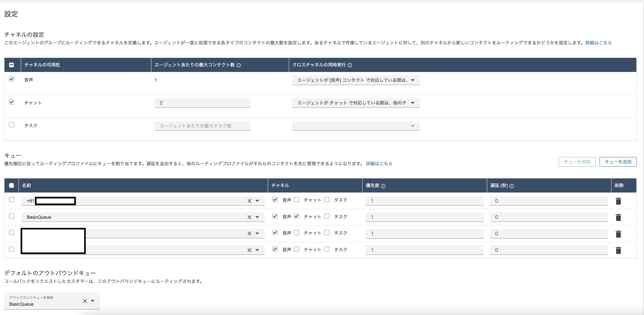This screenshot has width=644, height=315.
Task: Clear the BasicQueue queue name with X
Action: click(249, 217)
